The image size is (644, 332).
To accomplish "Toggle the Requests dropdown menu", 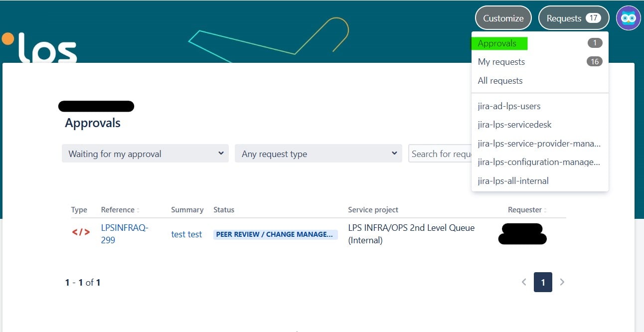I will (x=574, y=18).
